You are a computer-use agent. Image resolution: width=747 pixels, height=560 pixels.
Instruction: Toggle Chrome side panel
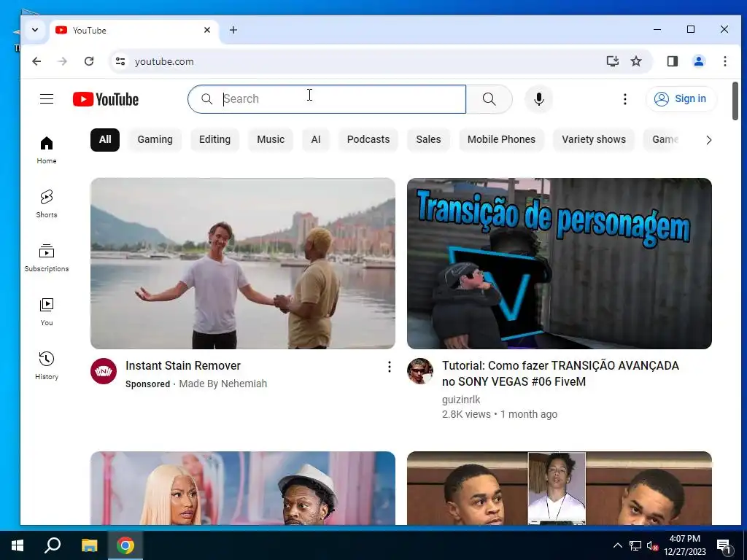(x=672, y=61)
